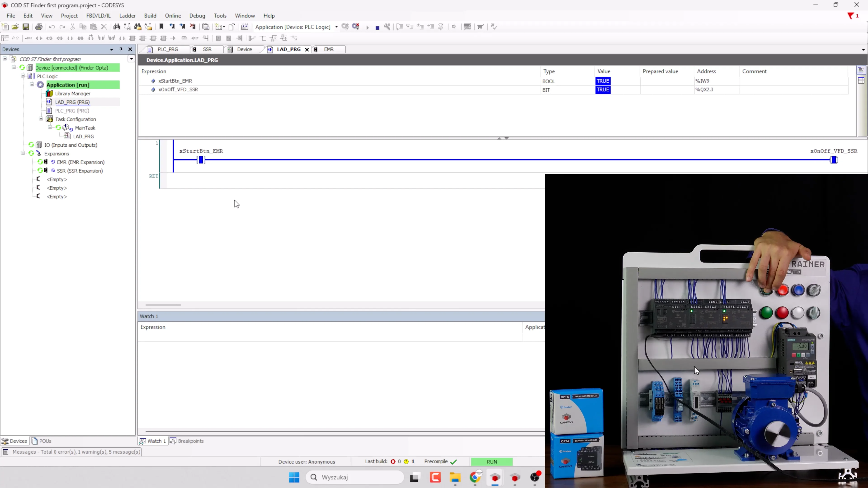
Task: Open the Online menu
Action: (x=172, y=16)
